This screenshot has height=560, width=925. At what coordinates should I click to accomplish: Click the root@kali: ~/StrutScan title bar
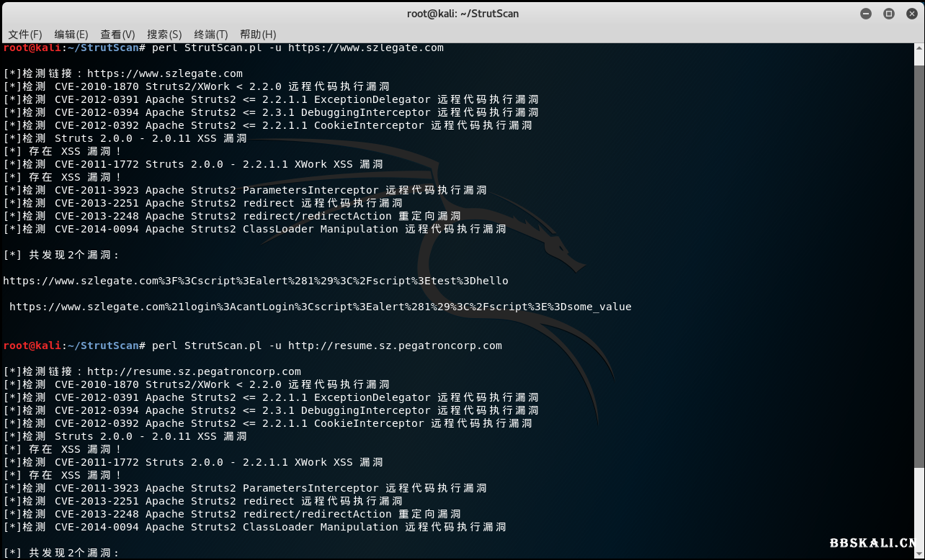[461, 14]
